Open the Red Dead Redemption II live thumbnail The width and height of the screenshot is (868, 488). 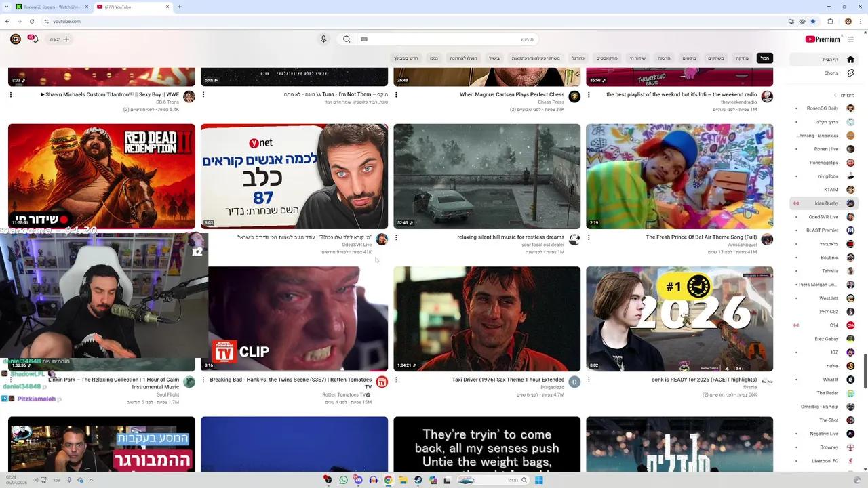tap(102, 176)
